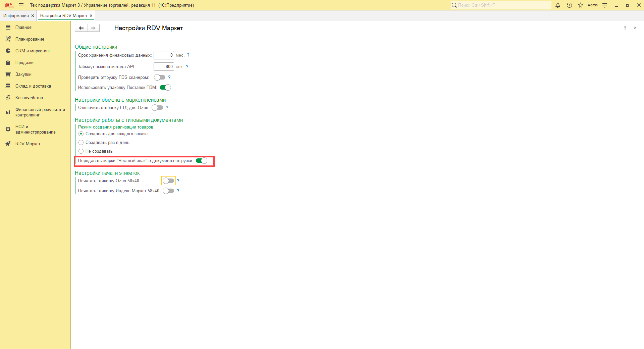Go forward with the right arrow
The image size is (644, 349).
point(93,28)
